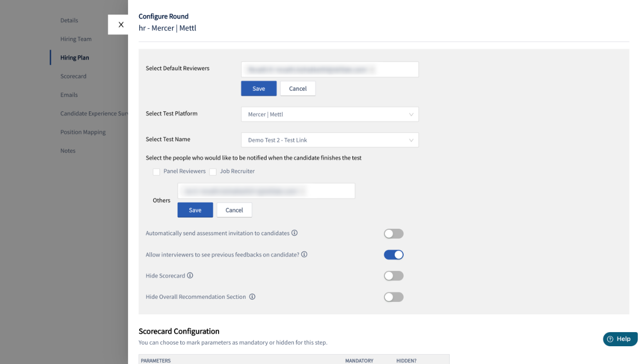Open the Select Test Platform dropdown
Screen dimensions: 640x364
pyautogui.click(x=330, y=114)
